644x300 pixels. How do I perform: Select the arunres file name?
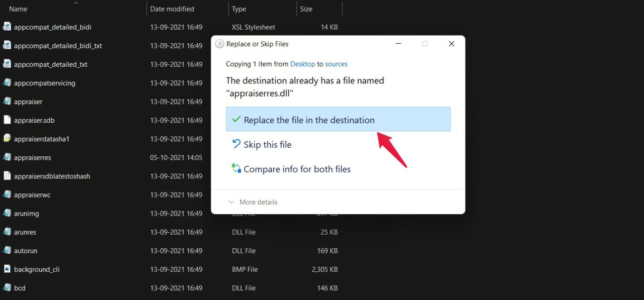[x=25, y=232]
